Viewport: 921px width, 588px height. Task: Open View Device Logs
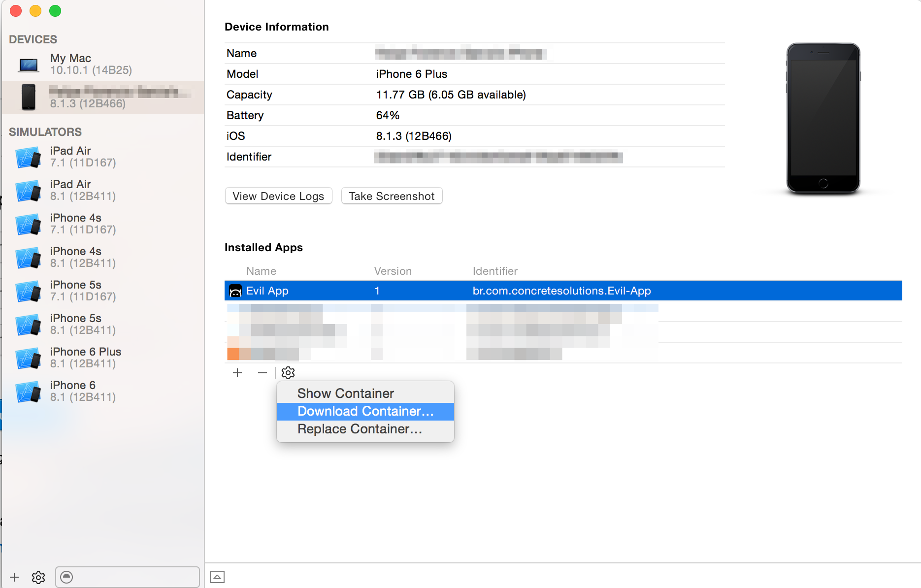pos(278,196)
